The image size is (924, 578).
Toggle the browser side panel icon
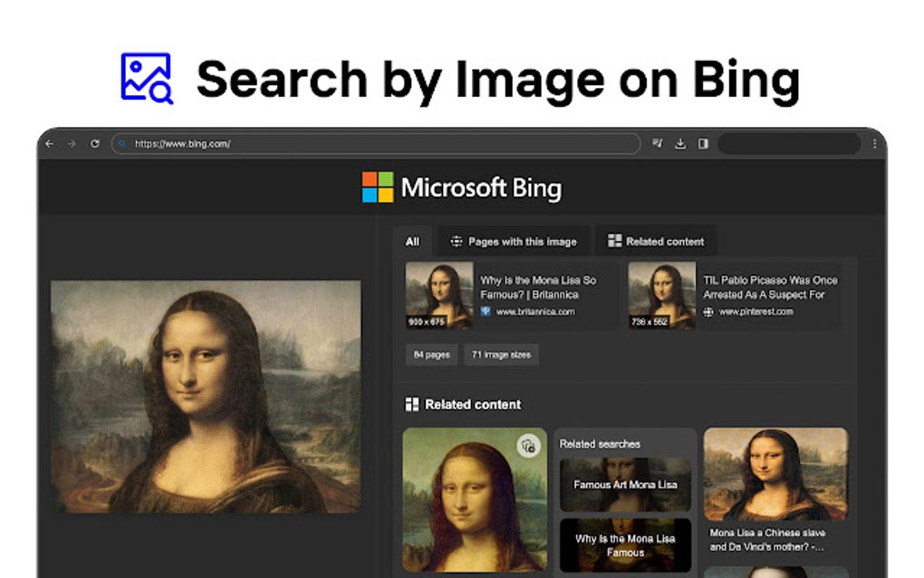tap(703, 143)
